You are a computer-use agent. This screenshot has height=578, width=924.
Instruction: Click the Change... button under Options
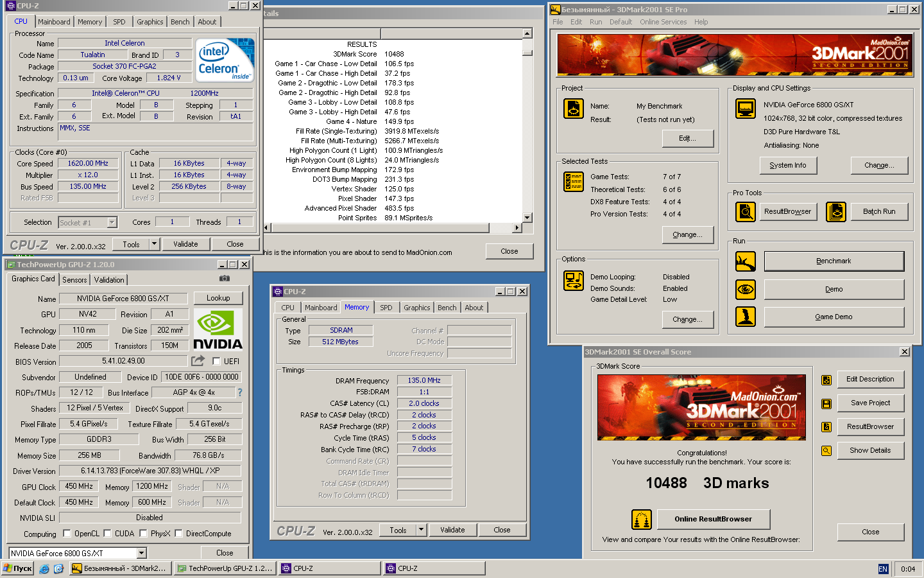click(687, 319)
